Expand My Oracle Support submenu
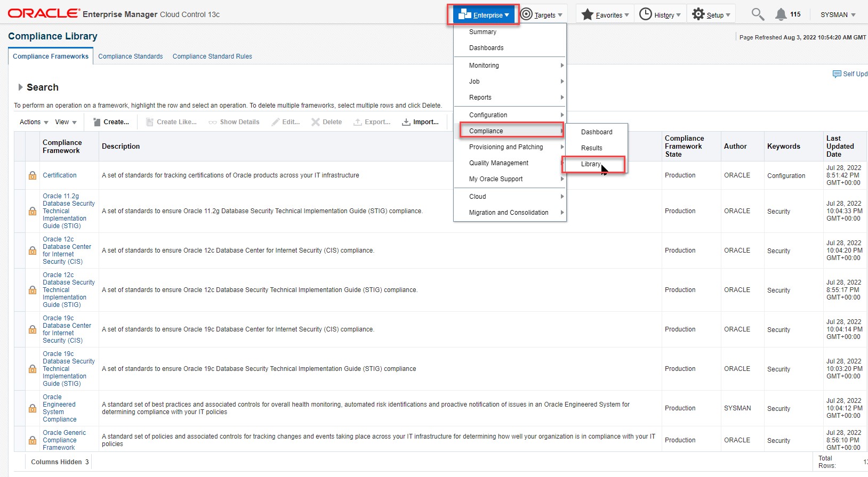 (510, 179)
